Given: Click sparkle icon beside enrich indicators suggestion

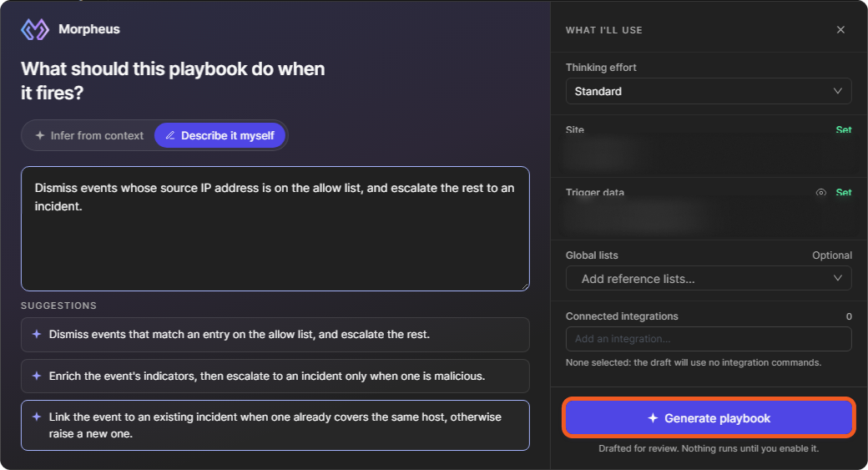Looking at the screenshot, I should (x=37, y=376).
